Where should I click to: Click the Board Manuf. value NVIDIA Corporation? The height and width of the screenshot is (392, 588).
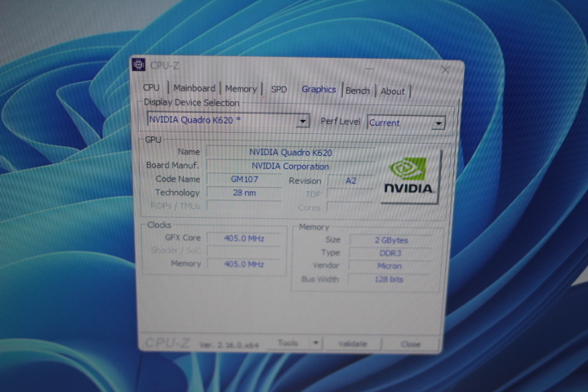[x=290, y=166]
